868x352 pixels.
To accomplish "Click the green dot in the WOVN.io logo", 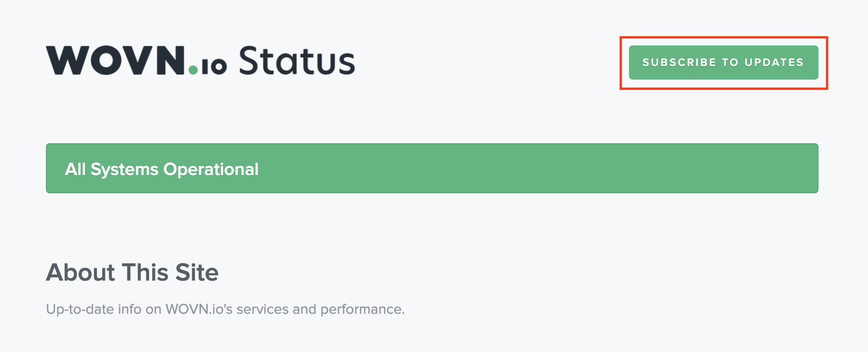I will point(193,70).
